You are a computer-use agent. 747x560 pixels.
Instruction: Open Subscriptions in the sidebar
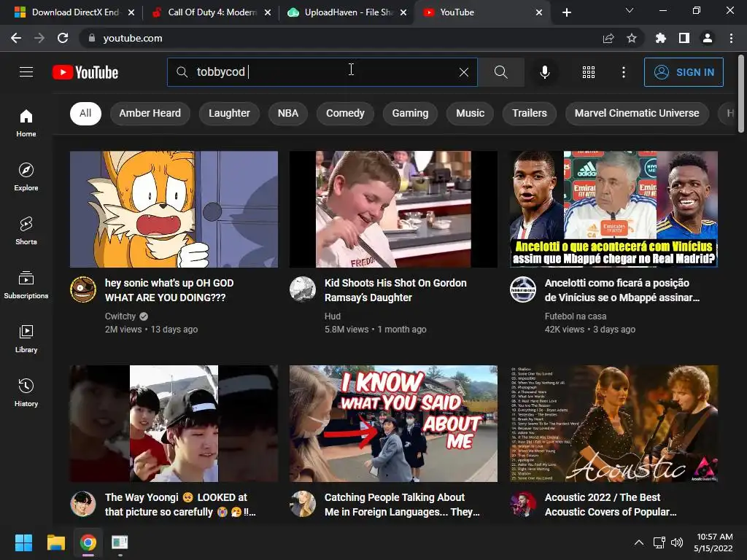[x=26, y=285]
